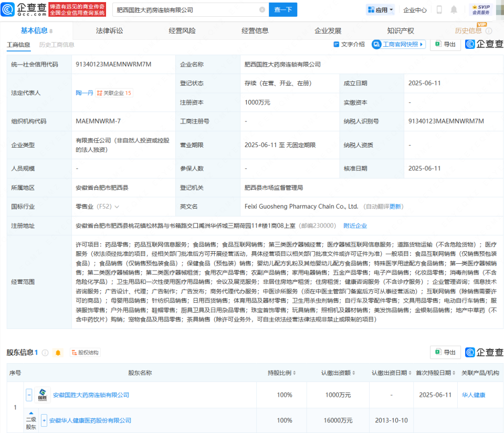Open SVIP member service
The image size is (504, 433).
point(481,9)
